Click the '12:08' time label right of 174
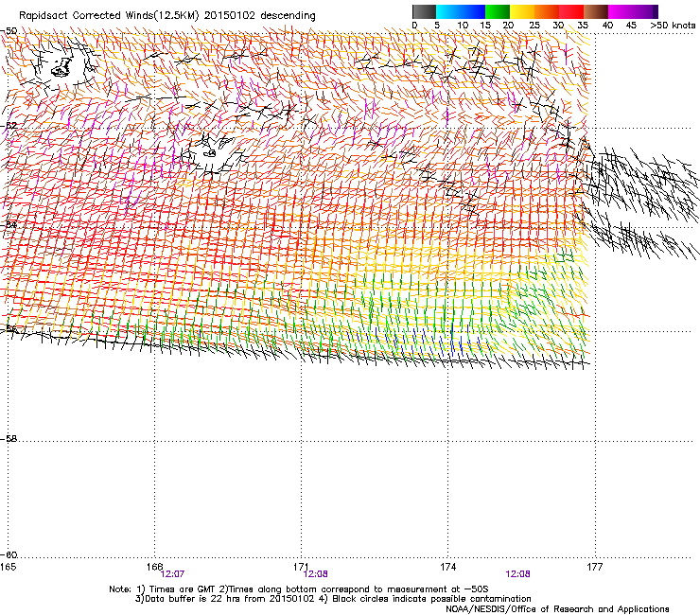 [x=517, y=574]
